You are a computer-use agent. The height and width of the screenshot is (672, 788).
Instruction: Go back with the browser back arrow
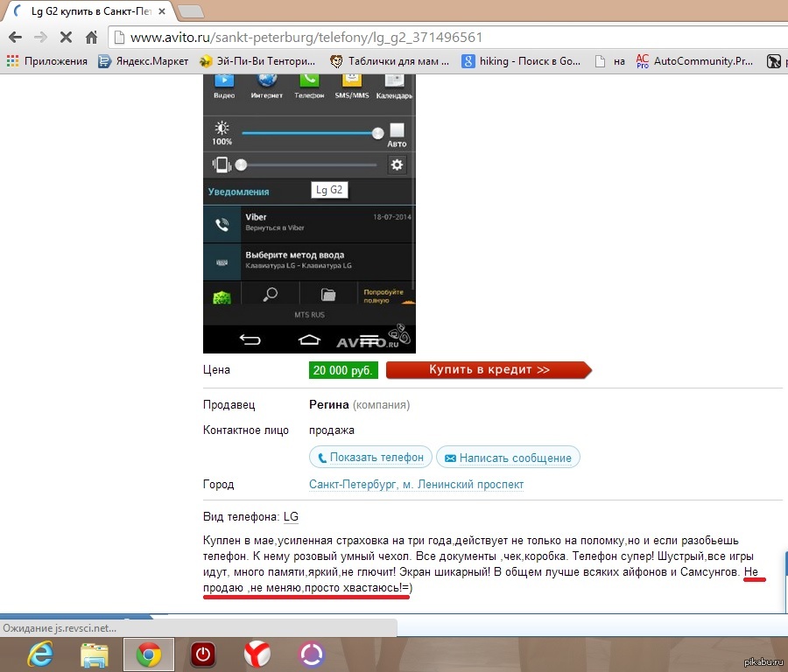point(16,37)
